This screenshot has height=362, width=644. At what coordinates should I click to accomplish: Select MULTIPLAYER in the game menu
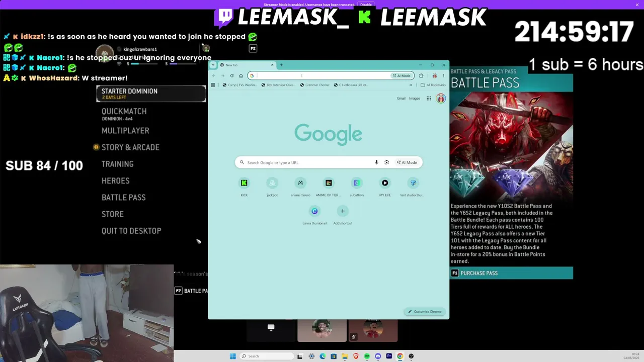(x=125, y=131)
